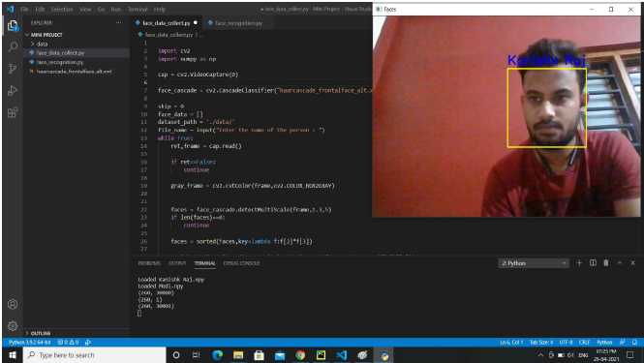
Task: Click the 'Type here to search' box
Action: (95, 355)
